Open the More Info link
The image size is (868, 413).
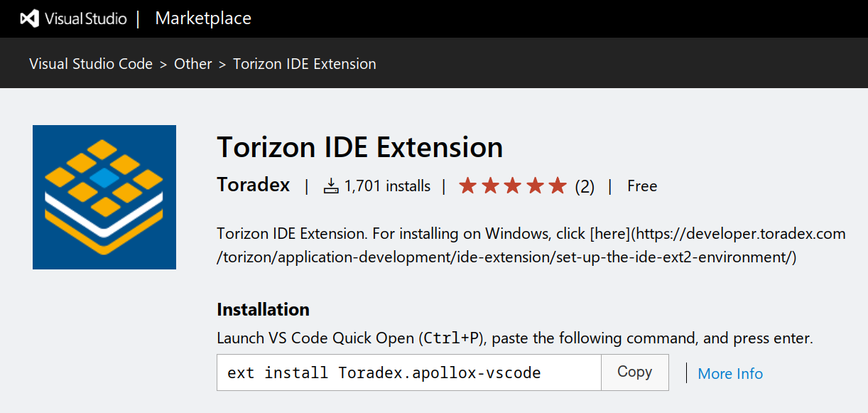pos(730,373)
